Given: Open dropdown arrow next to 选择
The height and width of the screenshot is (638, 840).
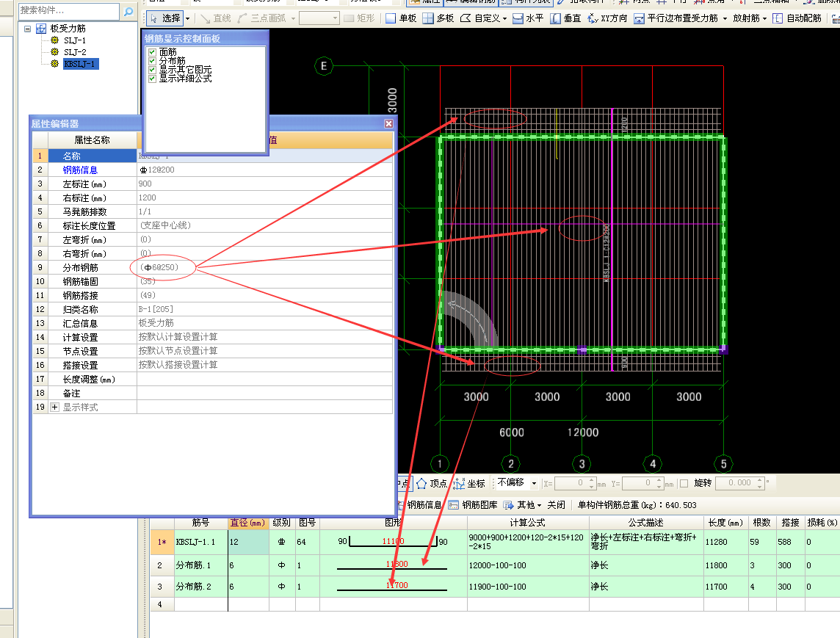Looking at the screenshot, I should pyautogui.click(x=187, y=19).
